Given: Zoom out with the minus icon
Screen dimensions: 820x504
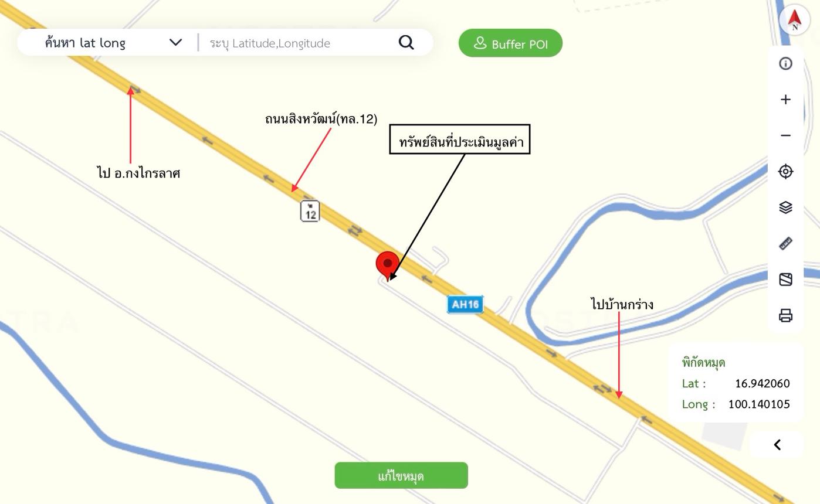Looking at the screenshot, I should (x=785, y=135).
